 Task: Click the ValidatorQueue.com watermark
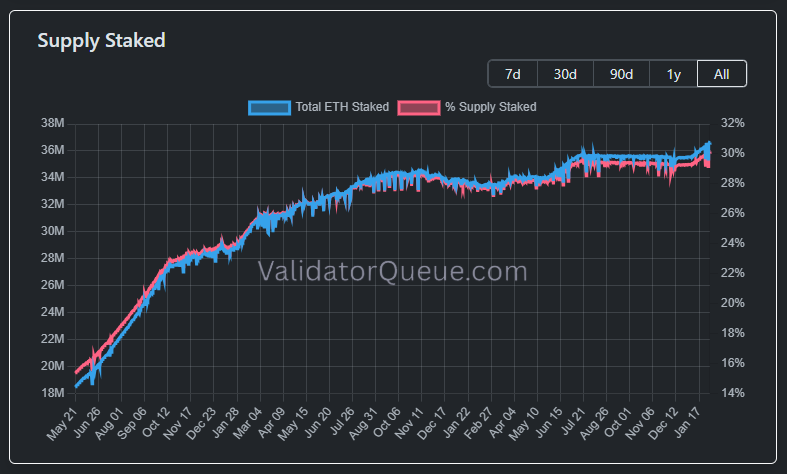(x=392, y=271)
